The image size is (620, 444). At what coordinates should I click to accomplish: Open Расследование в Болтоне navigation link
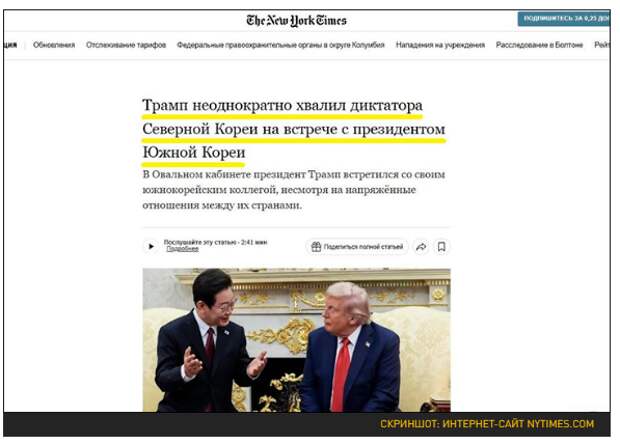click(x=539, y=45)
